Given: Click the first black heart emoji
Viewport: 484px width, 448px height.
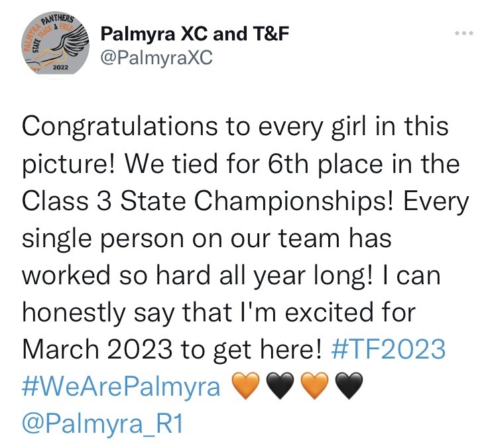Looking at the screenshot, I should click(280, 386).
